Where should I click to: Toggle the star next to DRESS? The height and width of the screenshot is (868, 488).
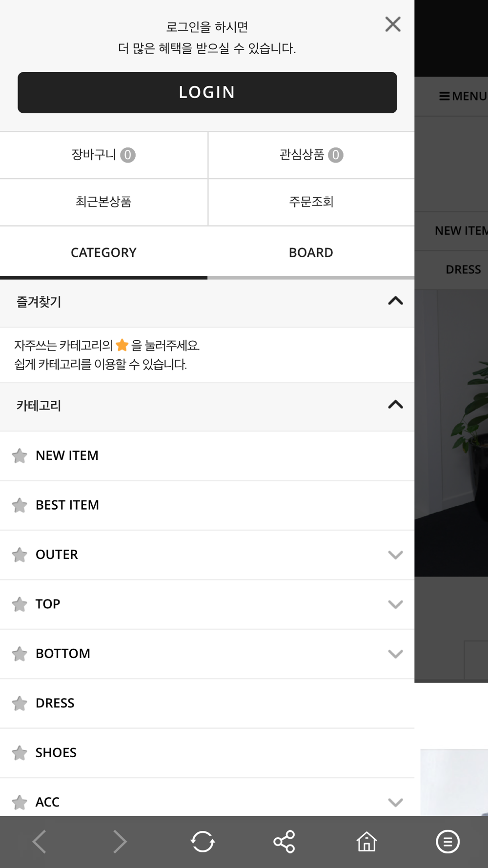point(20,703)
